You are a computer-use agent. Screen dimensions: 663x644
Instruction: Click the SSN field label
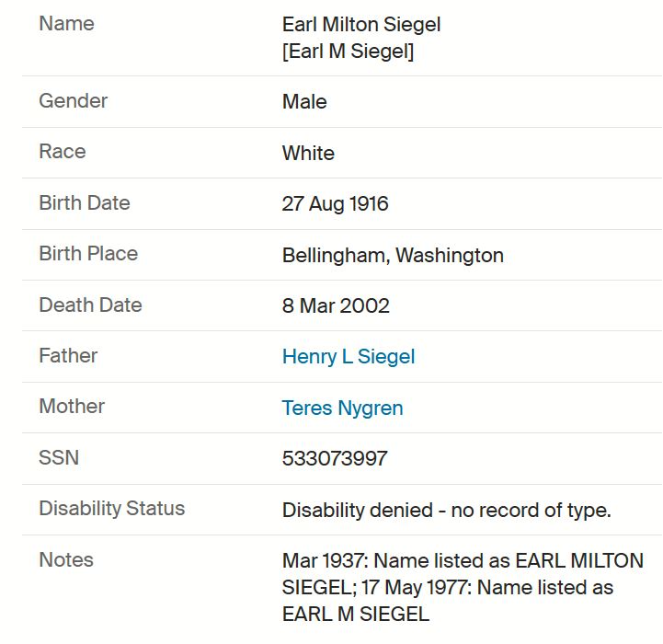pos(59,457)
